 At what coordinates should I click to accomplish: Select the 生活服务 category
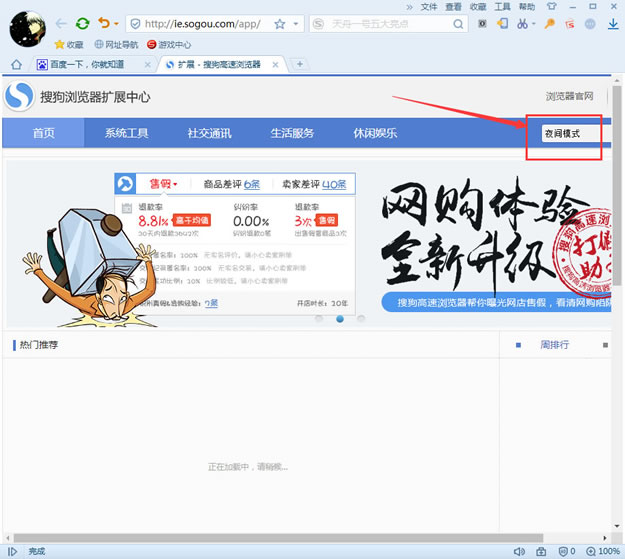pyautogui.click(x=292, y=133)
